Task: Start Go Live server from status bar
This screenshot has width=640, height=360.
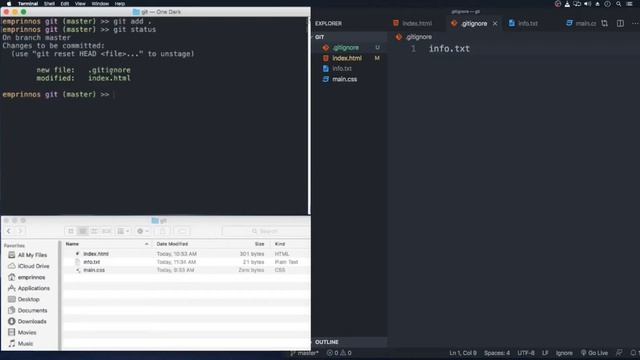Action: tap(594, 353)
